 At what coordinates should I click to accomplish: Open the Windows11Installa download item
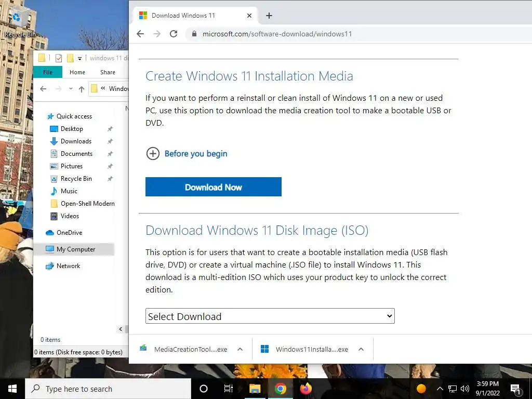pyautogui.click(x=304, y=349)
